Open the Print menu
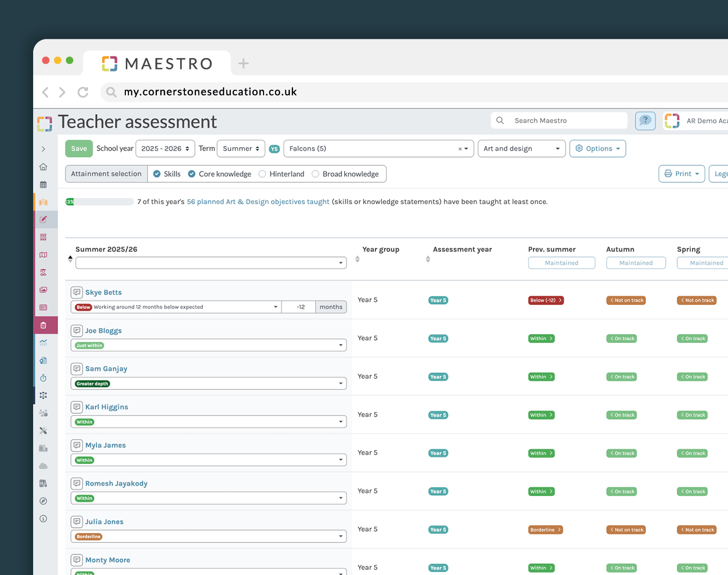 681,174
